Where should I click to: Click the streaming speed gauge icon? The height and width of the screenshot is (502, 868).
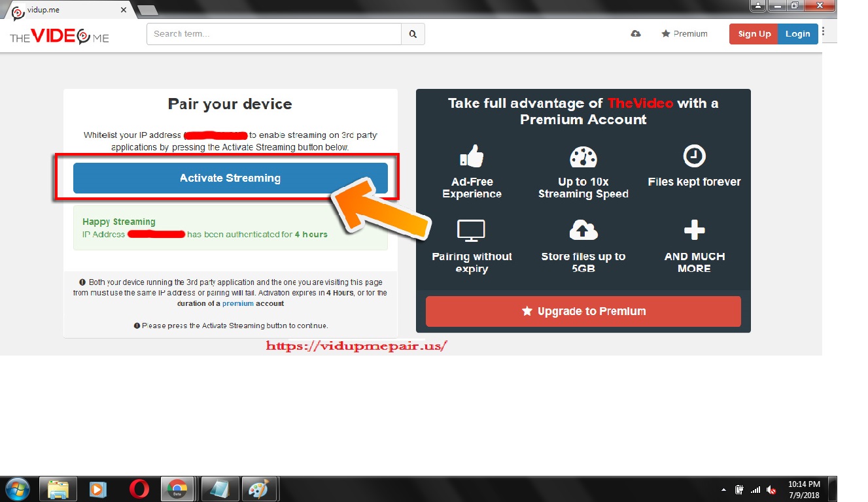(x=583, y=158)
